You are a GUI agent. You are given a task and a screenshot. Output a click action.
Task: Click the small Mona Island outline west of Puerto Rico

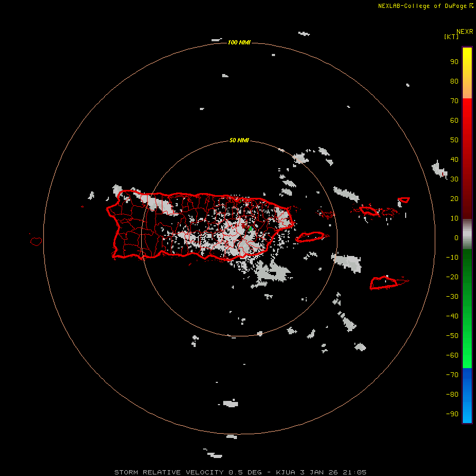(x=36, y=241)
